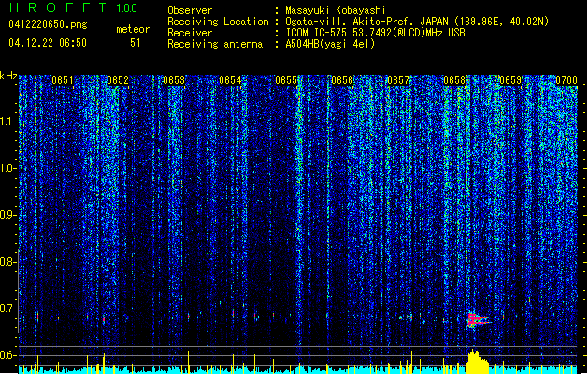Click the antenna A504HB(yagi 4el) text
Image resolution: width=588 pixels, height=374 pixels.
(330, 44)
